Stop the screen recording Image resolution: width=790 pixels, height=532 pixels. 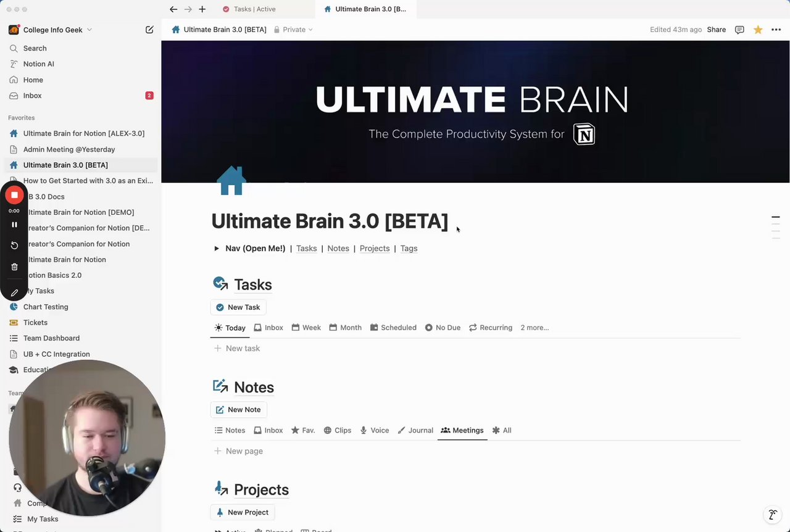(14, 195)
